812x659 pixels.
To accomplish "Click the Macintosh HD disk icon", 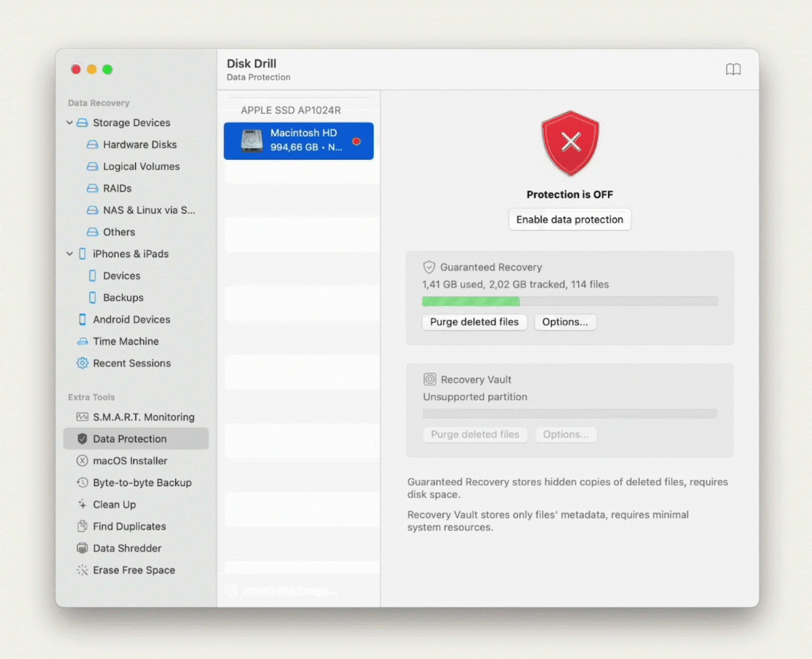I will coord(252,141).
